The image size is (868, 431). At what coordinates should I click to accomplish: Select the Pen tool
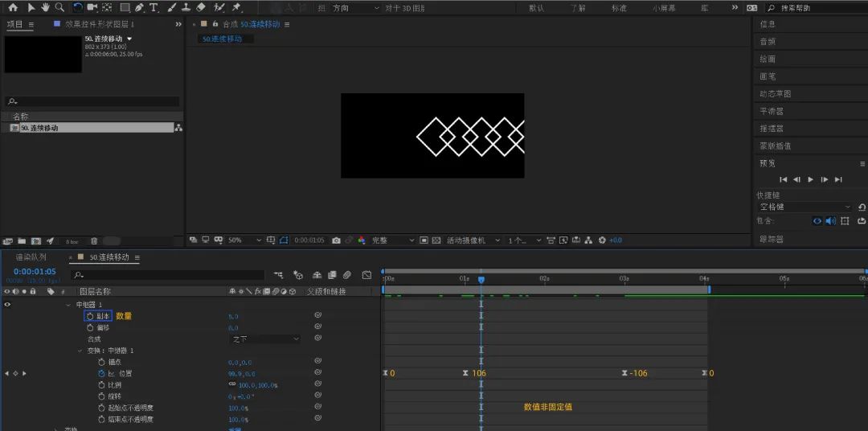point(139,8)
